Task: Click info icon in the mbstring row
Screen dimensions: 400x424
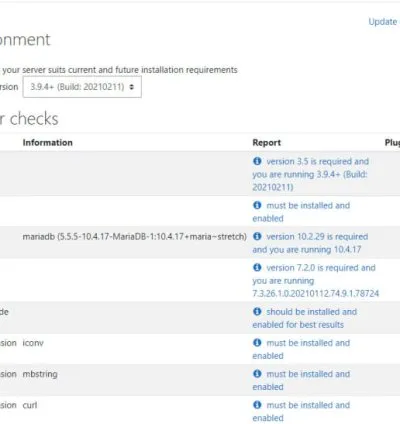Action: [257, 374]
